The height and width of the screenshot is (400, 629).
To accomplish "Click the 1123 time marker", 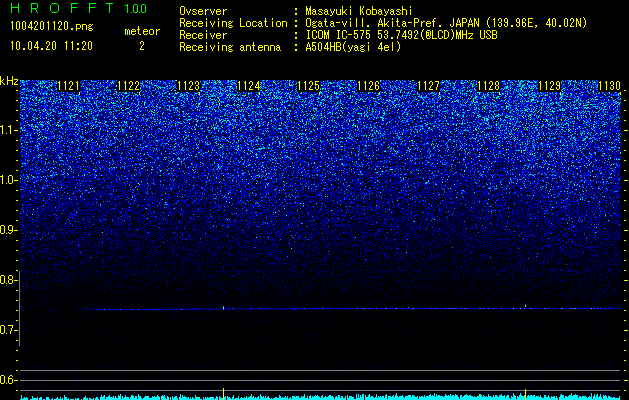I will 189,86.
